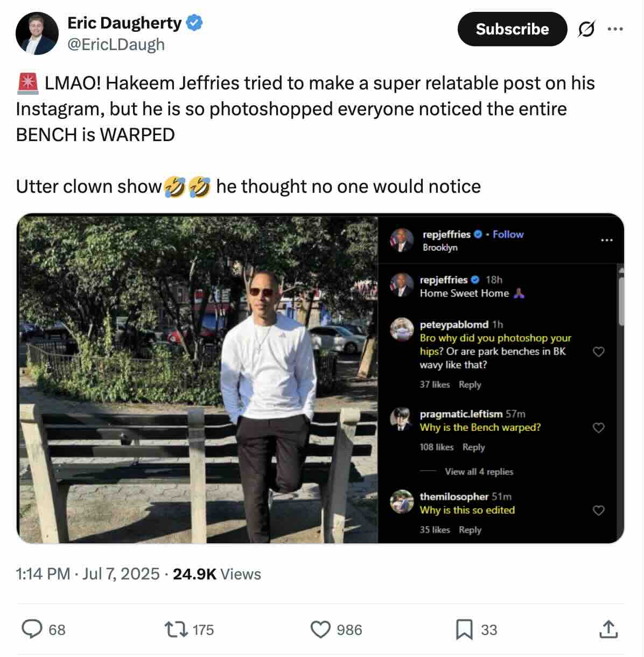Like peteypablomd's comment heart

coord(598,352)
